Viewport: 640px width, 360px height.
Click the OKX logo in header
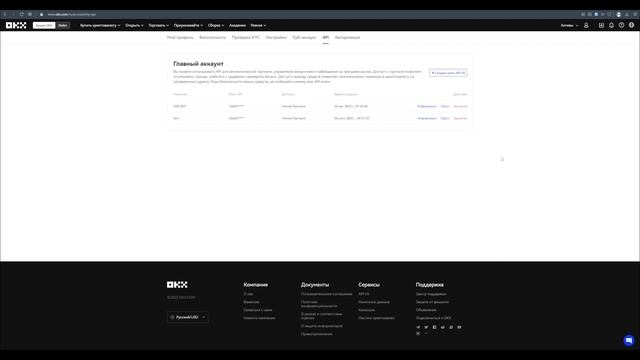click(x=16, y=25)
